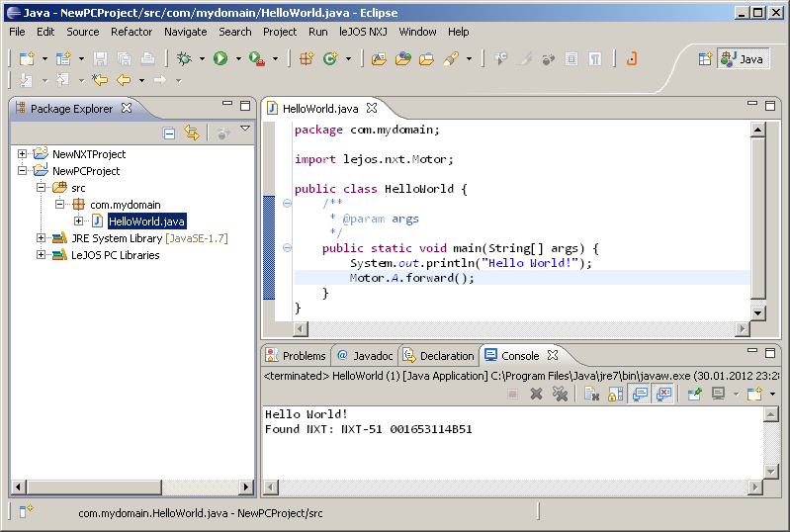Click the New Java Package icon
790x532 pixels.
307,59
